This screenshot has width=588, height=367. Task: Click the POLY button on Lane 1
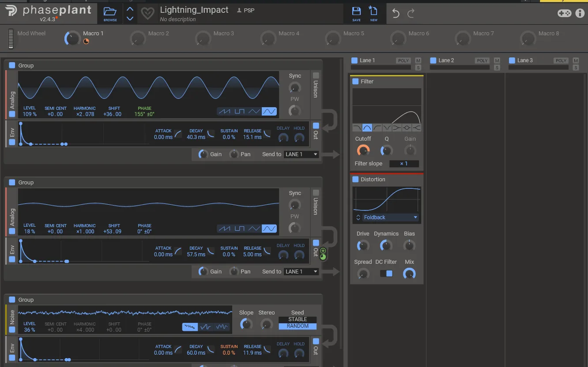pos(403,60)
